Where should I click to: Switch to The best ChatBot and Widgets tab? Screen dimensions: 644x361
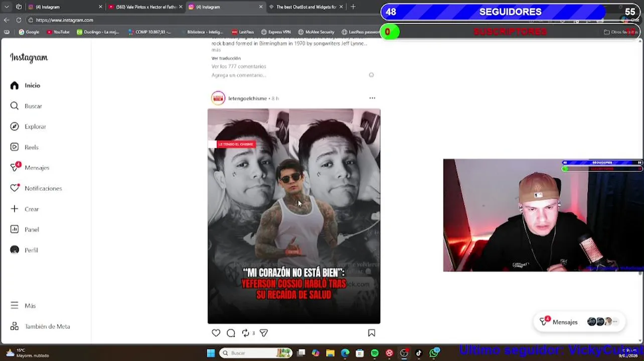tap(306, 7)
